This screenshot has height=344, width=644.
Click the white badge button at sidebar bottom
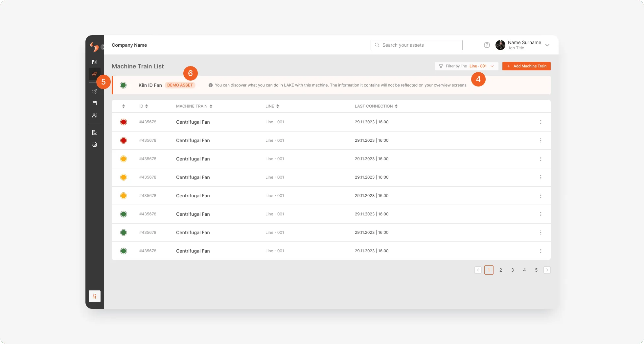tap(95, 296)
